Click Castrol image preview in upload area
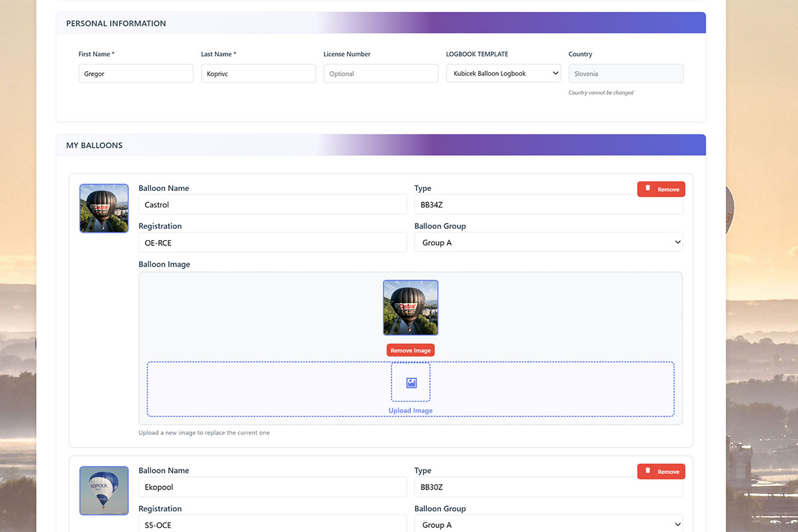 tap(410, 307)
